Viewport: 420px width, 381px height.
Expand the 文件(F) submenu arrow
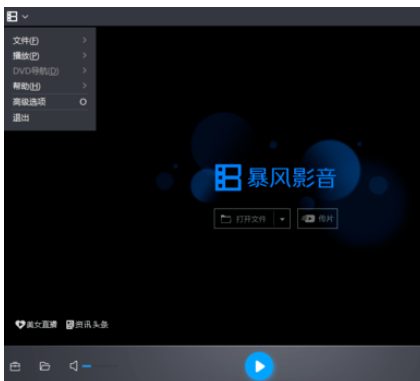point(84,40)
